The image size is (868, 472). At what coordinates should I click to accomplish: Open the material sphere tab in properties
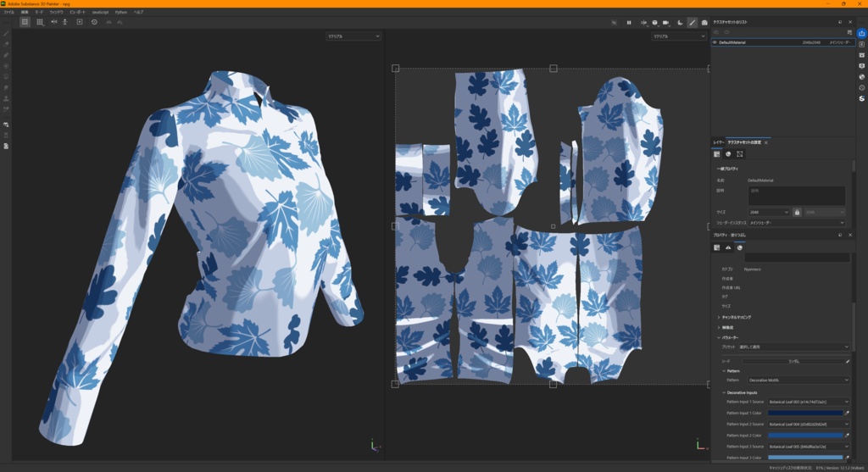coord(739,247)
